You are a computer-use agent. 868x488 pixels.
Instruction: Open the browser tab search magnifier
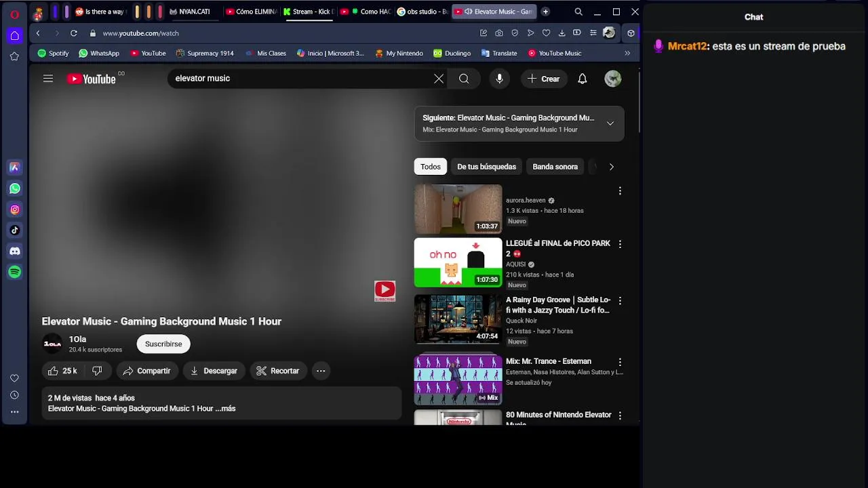pos(578,12)
